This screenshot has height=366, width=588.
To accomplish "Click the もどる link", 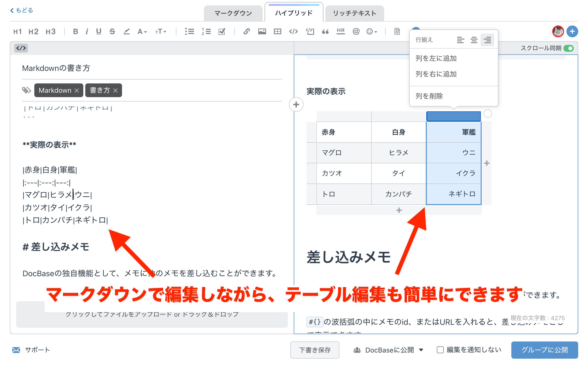I will click(x=22, y=10).
